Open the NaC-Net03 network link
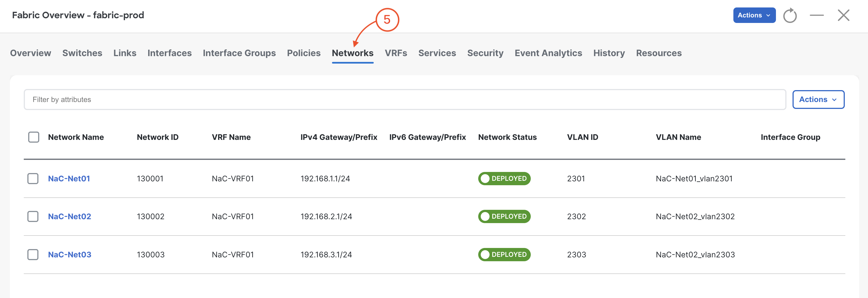 coord(69,255)
